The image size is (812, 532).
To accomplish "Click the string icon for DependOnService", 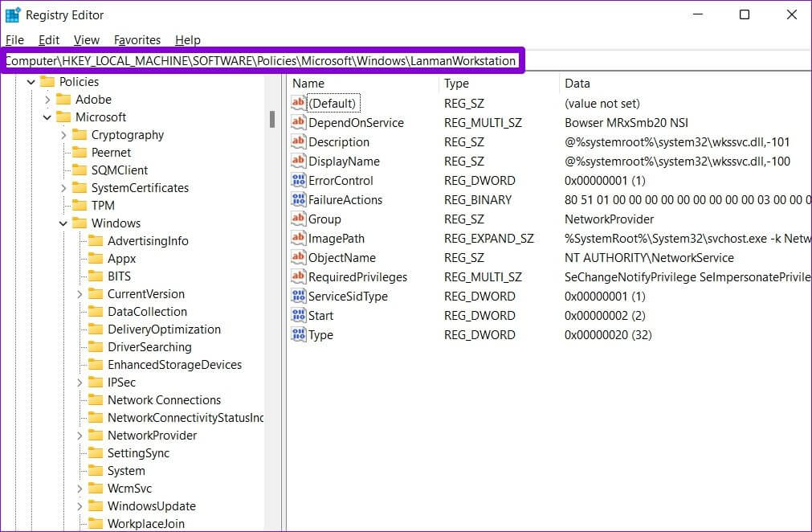I will tap(298, 122).
